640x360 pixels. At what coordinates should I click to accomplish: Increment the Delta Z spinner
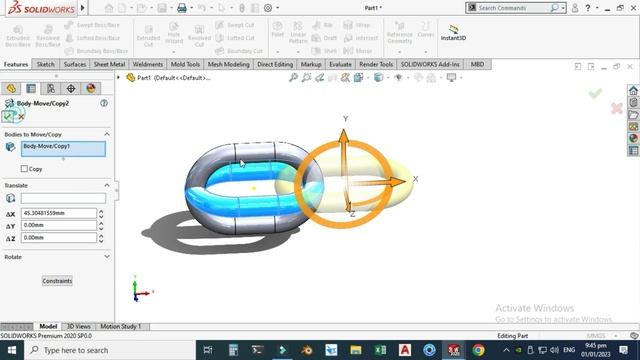(x=101, y=235)
